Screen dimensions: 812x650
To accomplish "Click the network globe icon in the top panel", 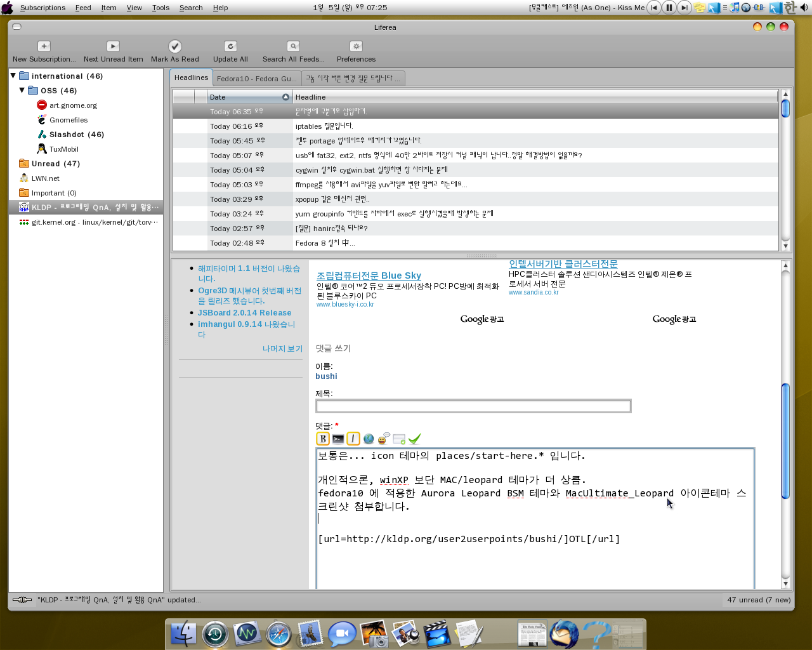I will 746,8.
